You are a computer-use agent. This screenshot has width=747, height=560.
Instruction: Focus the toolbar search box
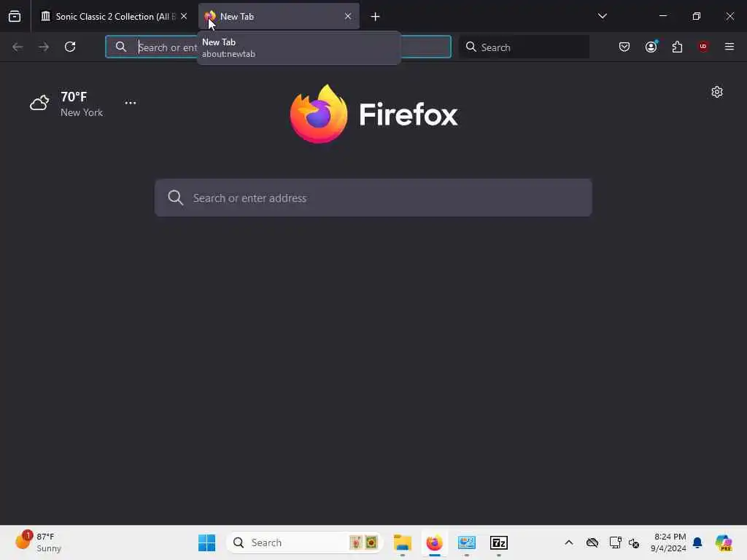(524, 47)
